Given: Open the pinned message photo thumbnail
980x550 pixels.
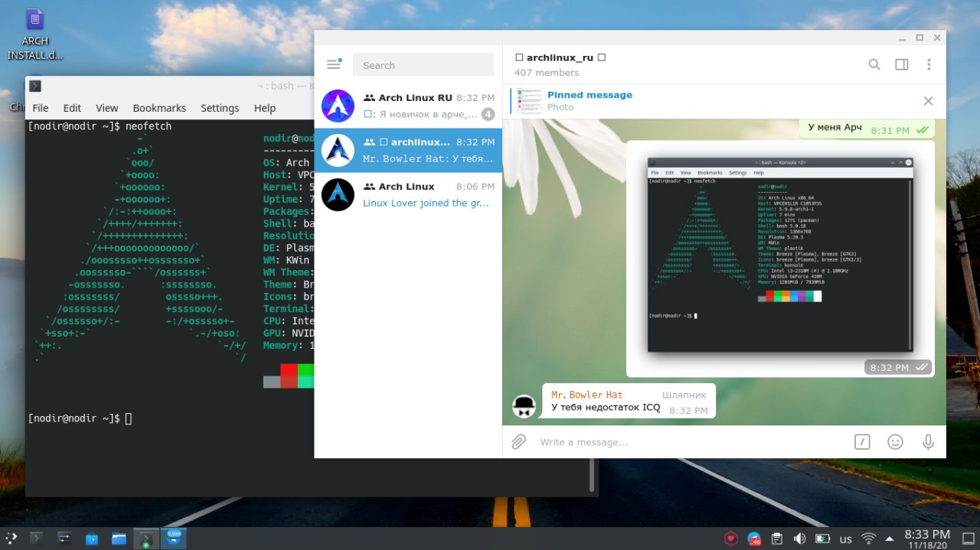Looking at the screenshot, I should tap(529, 101).
